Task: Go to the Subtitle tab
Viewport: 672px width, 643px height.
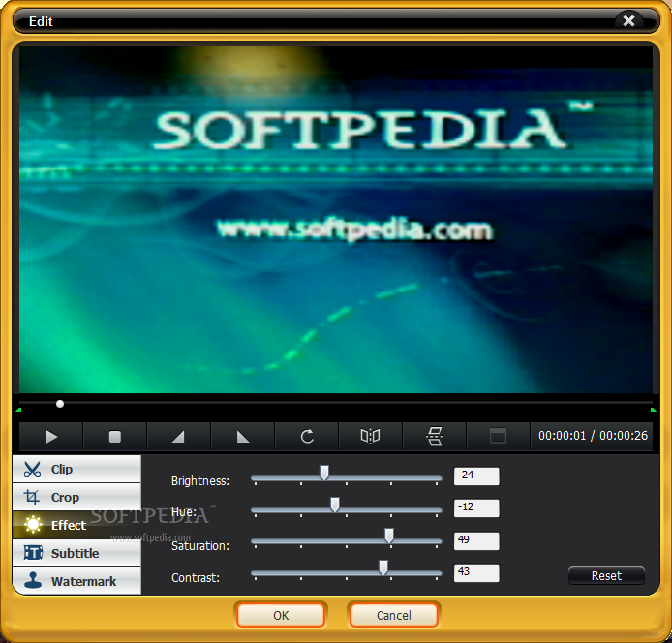Action: point(76,553)
